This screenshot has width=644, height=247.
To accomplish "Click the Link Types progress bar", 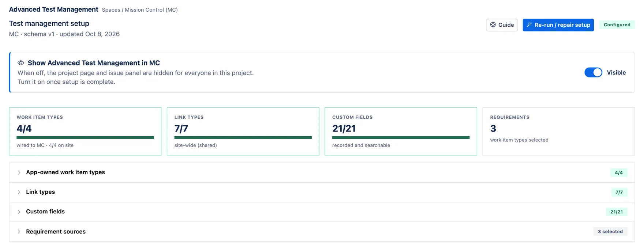I will click(x=243, y=138).
